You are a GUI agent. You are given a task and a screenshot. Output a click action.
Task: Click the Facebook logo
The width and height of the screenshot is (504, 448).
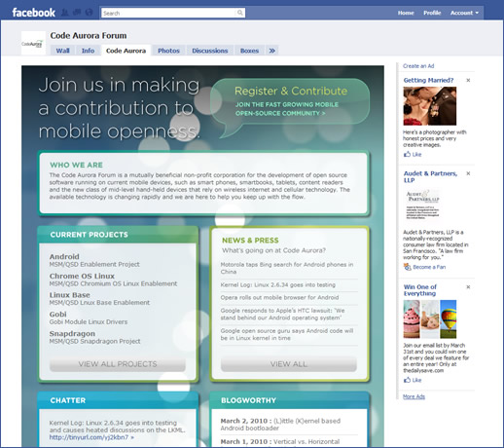tap(33, 13)
